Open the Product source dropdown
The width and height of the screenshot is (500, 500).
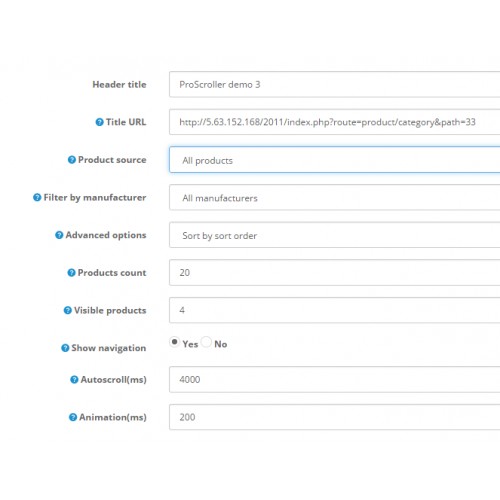[x=334, y=160]
